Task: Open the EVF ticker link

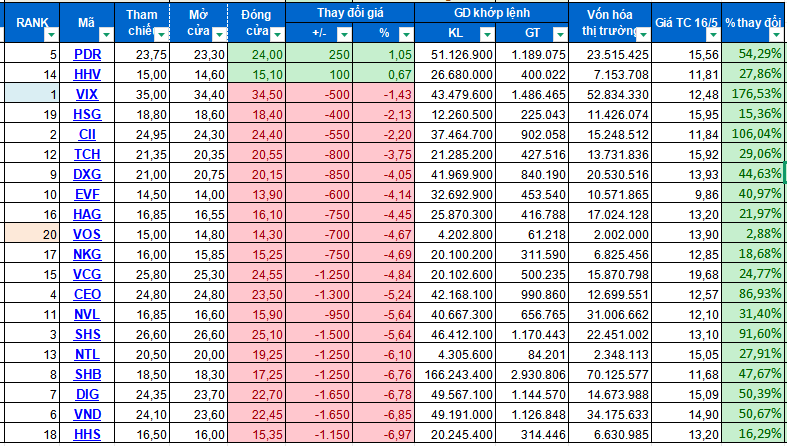Action: [x=87, y=194]
